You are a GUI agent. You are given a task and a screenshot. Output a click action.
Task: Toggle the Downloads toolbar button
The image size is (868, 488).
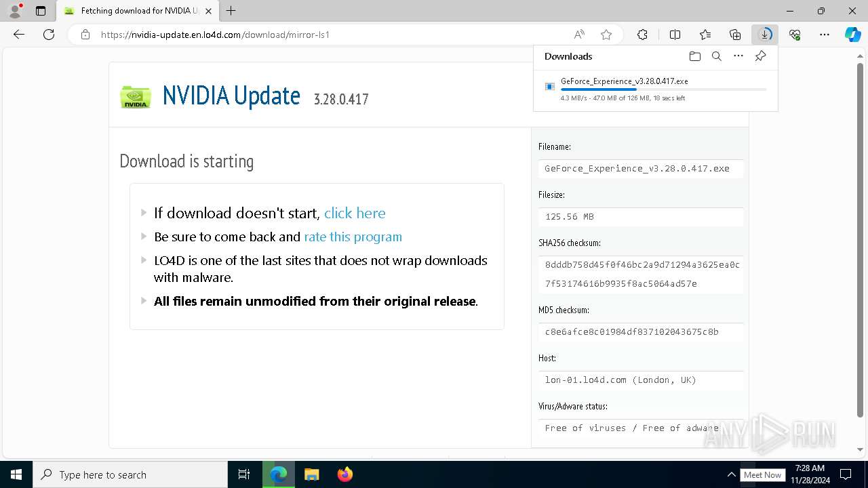[x=765, y=35]
